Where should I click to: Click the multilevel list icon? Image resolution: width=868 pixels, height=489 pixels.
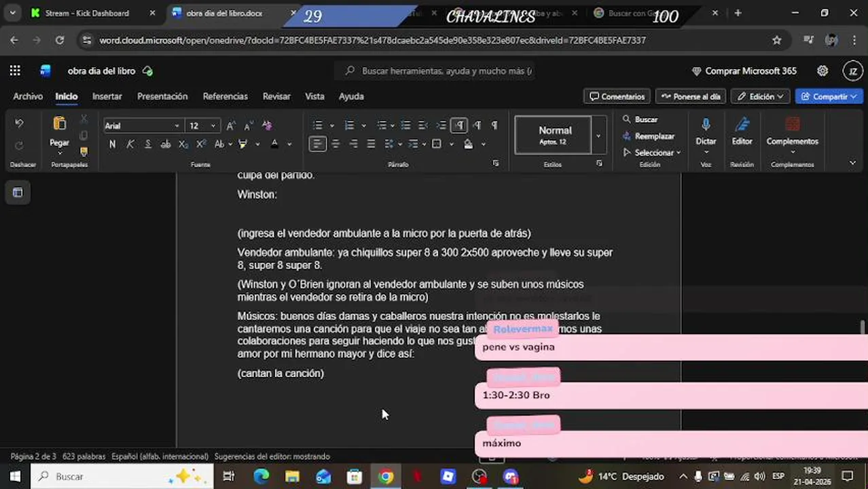click(x=382, y=126)
